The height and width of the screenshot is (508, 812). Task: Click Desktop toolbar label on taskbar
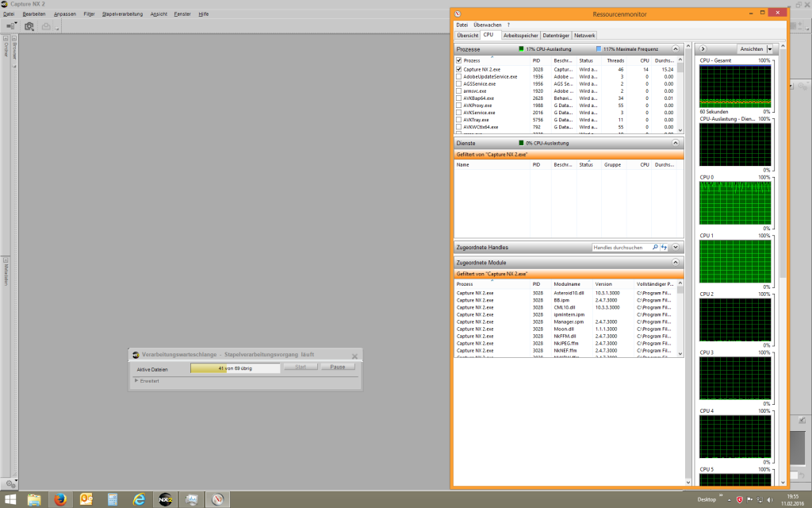pyautogui.click(x=707, y=500)
